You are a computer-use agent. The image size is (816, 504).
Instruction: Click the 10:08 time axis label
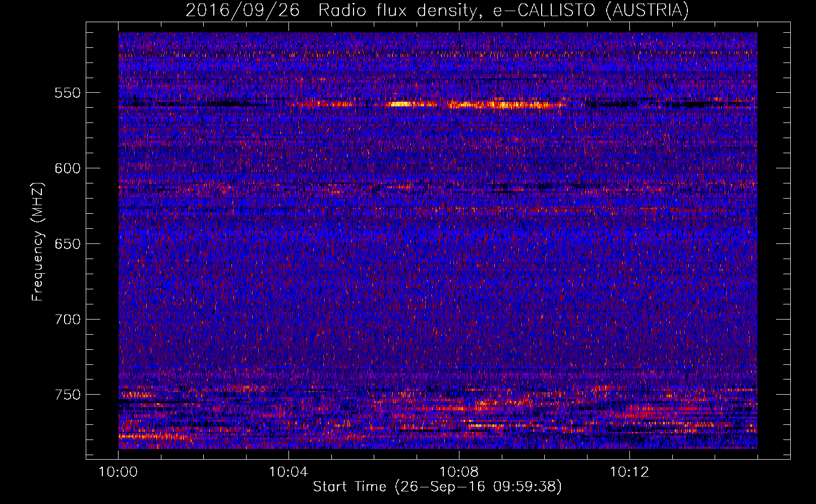(x=459, y=472)
